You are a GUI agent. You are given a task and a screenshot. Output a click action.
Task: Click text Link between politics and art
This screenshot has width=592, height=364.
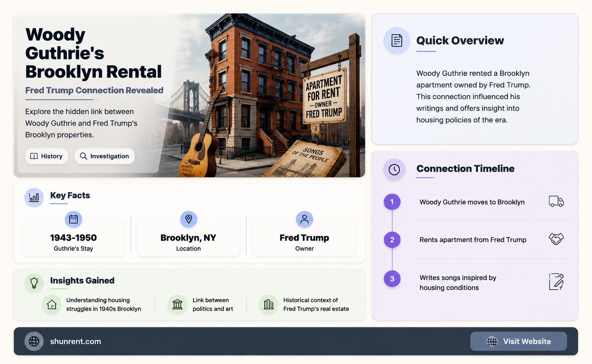[x=213, y=304]
